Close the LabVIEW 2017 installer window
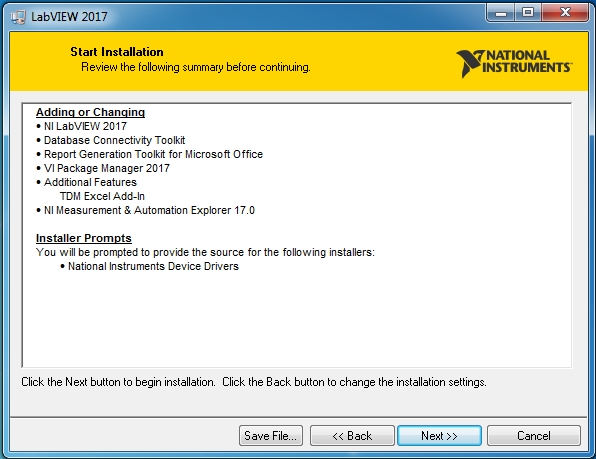 565,13
